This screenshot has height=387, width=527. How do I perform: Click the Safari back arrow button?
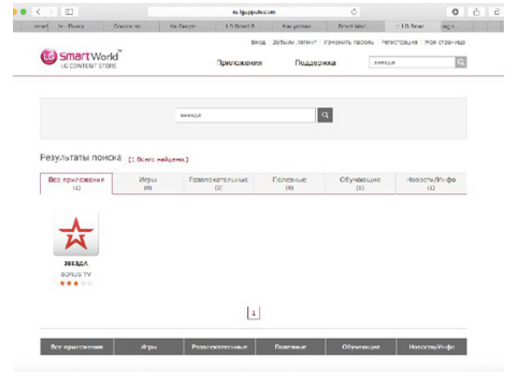[38, 12]
